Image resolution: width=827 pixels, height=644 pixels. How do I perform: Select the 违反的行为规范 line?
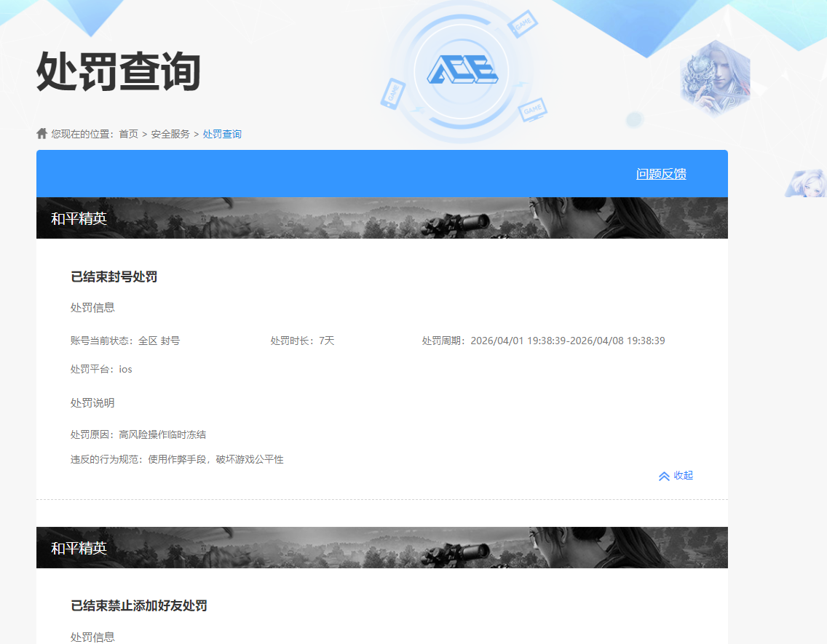coord(177,459)
